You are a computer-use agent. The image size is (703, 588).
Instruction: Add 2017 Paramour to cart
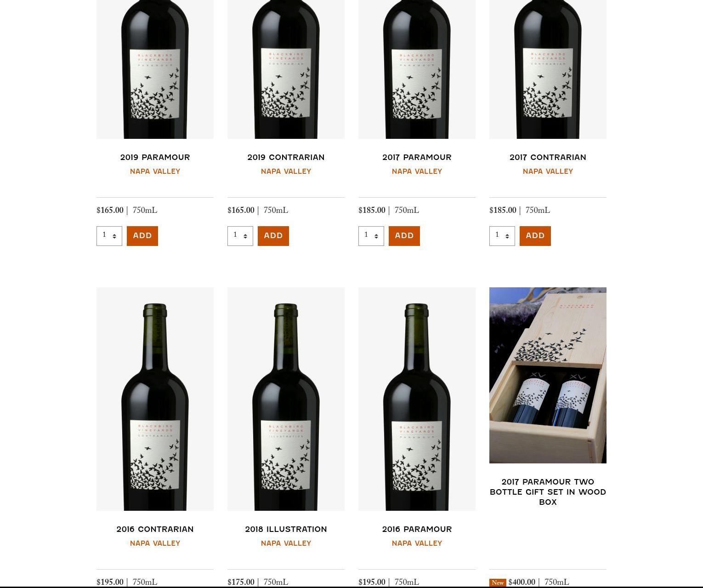click(404, 236)
